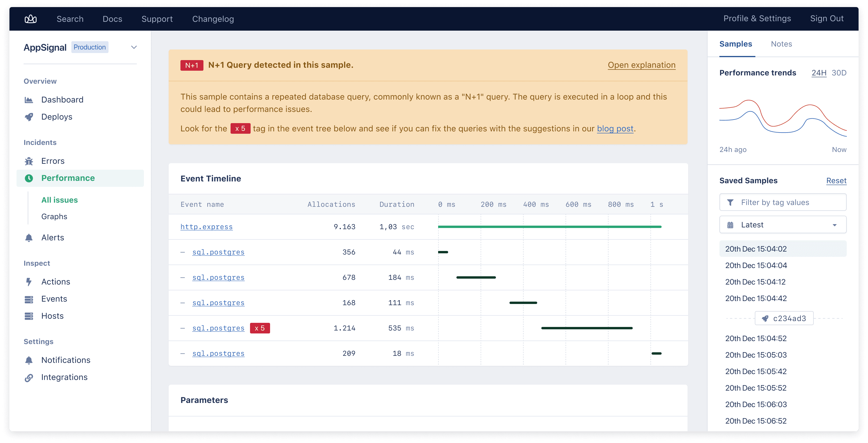This screenshot has width=868, height=443.
Task: Open All issues under Performance
Action: 59,200
